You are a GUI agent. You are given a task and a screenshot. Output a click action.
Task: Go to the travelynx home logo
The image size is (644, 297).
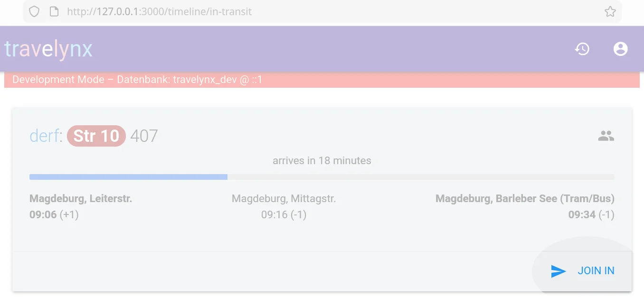(x=48, y=49)
